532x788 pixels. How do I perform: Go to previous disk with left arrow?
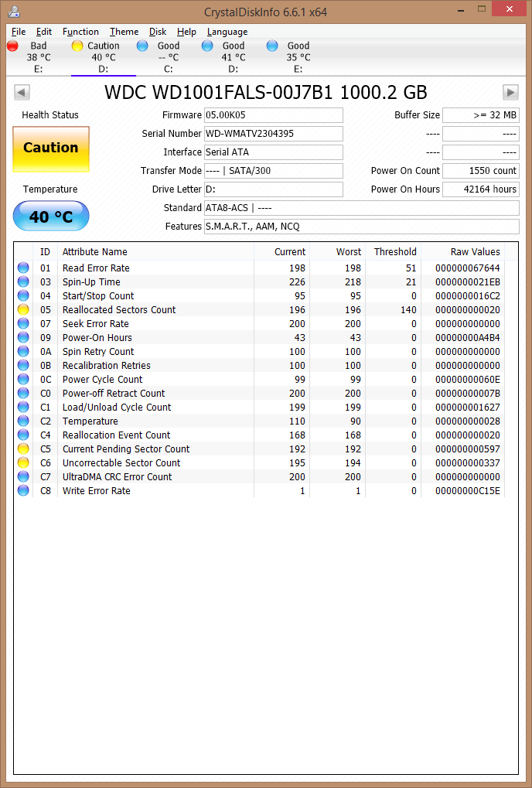point(22,93)
